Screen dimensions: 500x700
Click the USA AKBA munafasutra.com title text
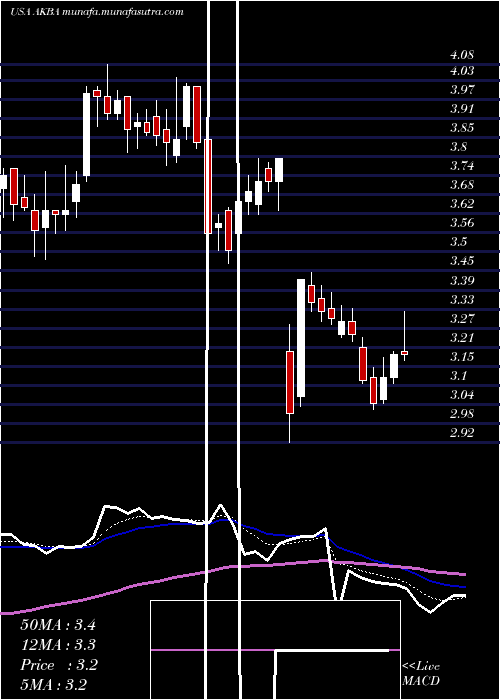[97, 12]
